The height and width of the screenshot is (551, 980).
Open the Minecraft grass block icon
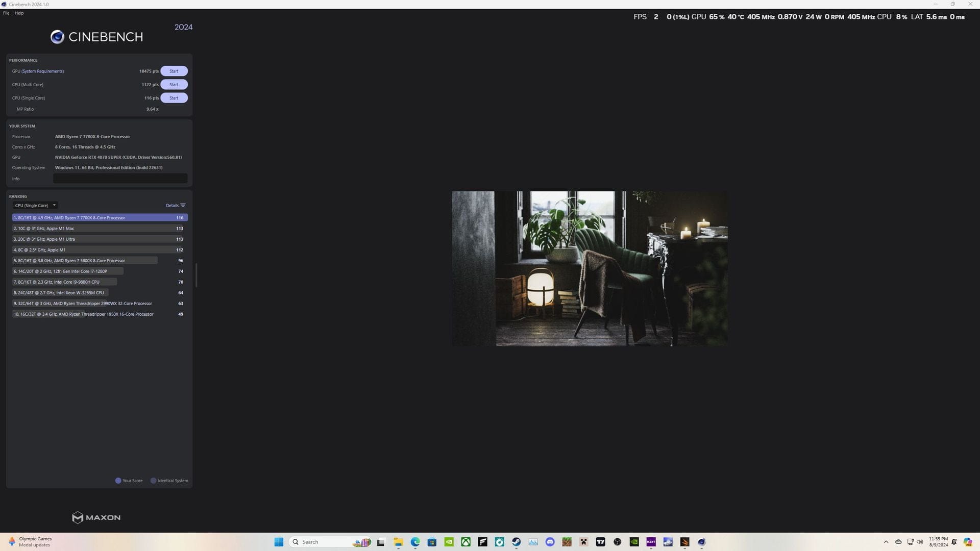point(567,542)
